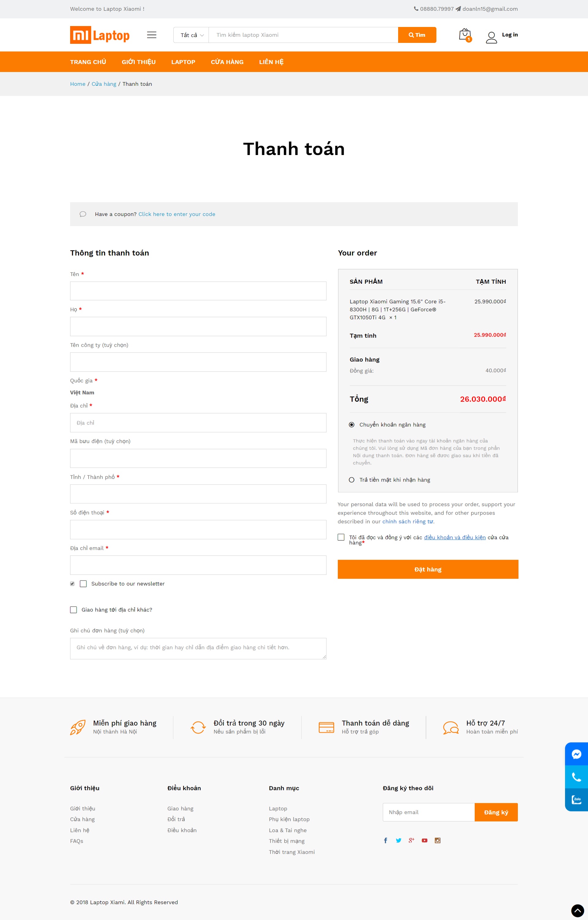Screen dimensions: 588x920
Task: Click the blue phone call icon
Action: 576,777
